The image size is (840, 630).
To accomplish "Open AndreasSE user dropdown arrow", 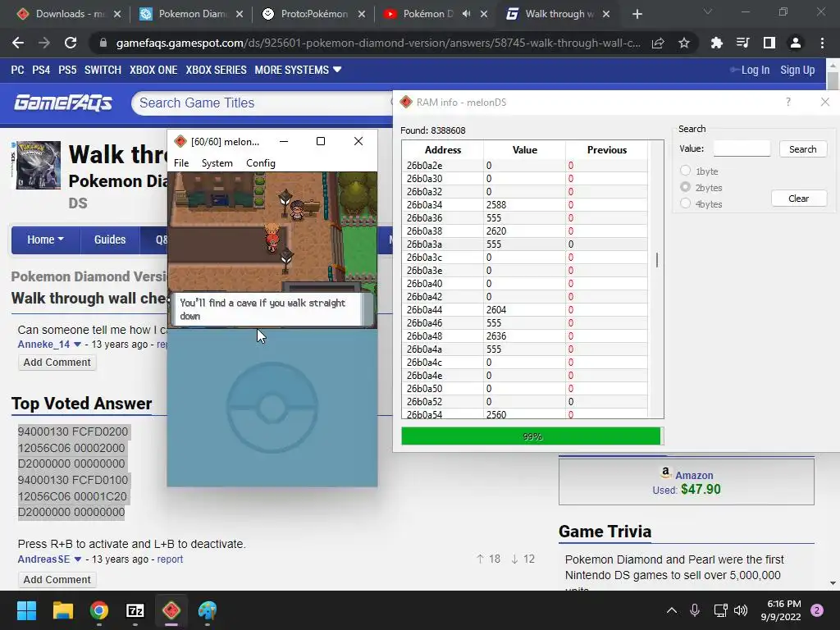I will (78, 559).
